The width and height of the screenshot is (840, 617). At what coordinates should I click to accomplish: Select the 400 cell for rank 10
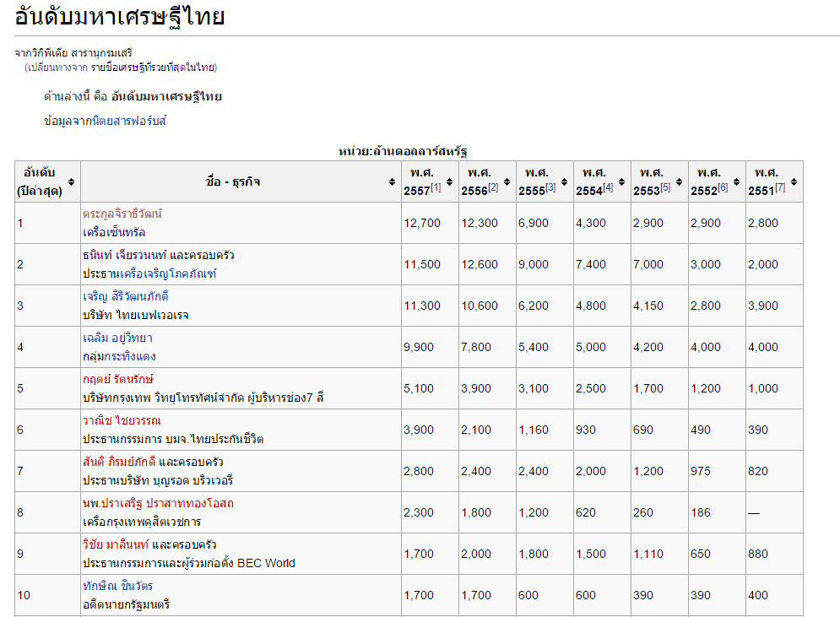pos(774,595)
